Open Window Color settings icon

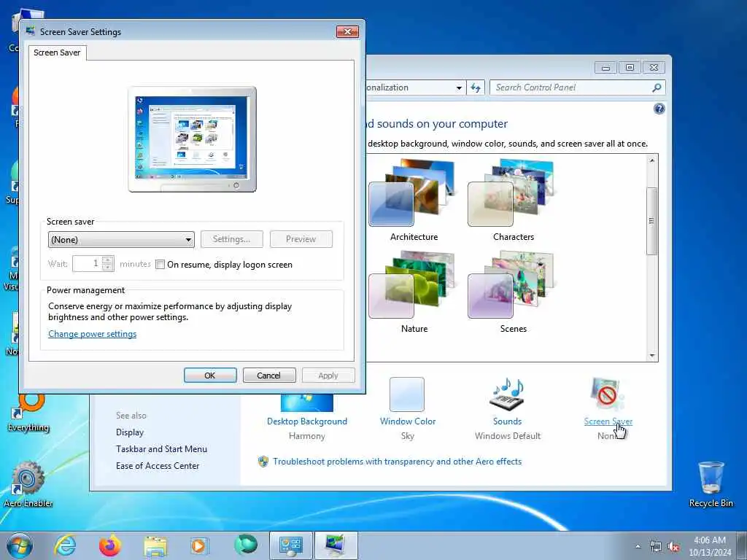pos(407,394)
